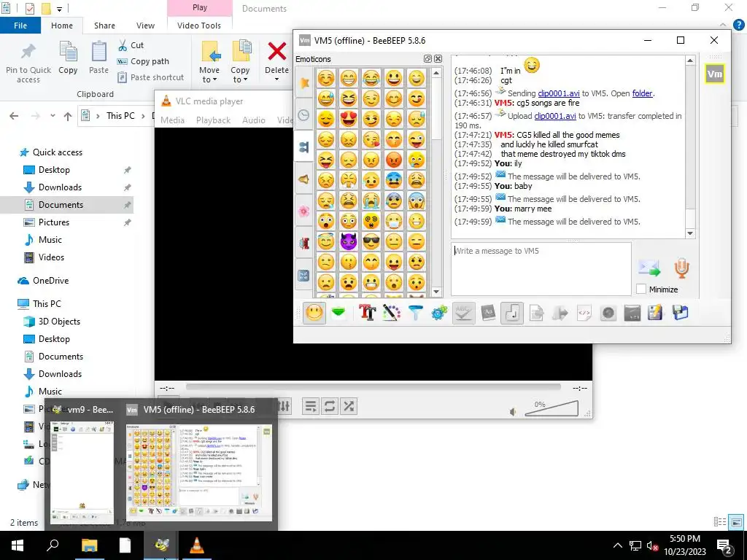The height and width of the screenshot is (560, 747).
Task: Open the clip0001.avi link in Sending line
Action: point(558,93)
